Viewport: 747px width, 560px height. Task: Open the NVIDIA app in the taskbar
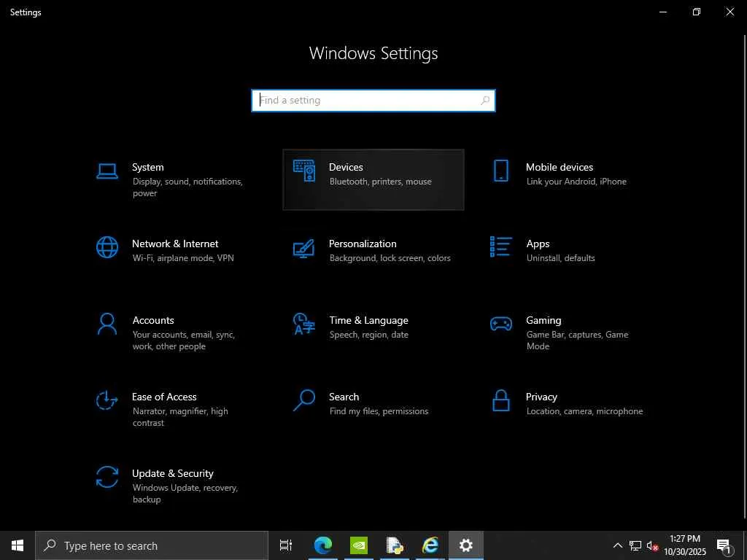click(x=359, y=545)
